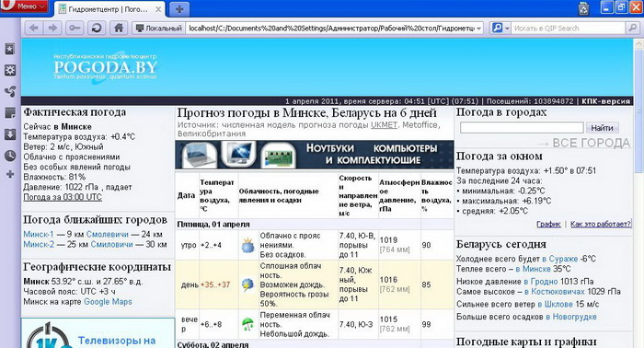Select the Давление: 1022 гПа line
Screen dimensions: 644x348
point(77,187)
